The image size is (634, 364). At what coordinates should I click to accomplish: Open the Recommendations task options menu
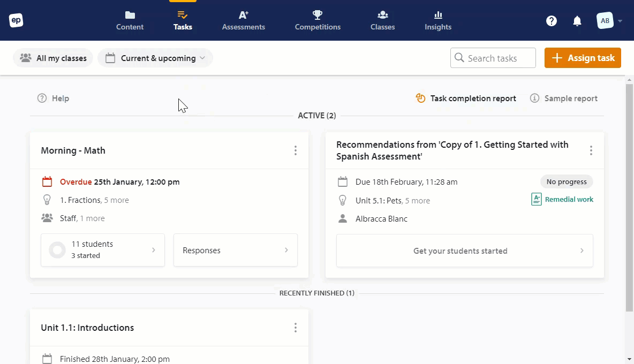591,151
